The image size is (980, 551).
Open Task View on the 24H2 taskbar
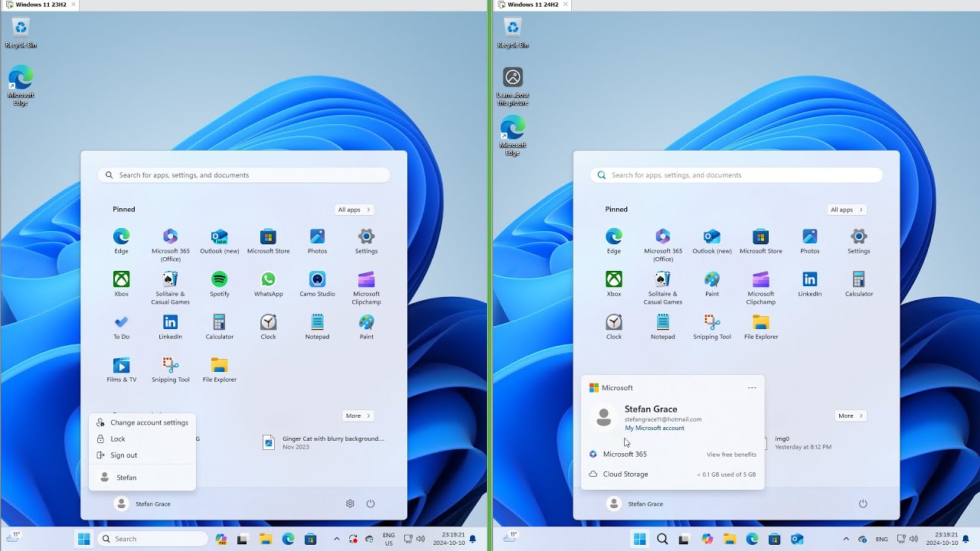(x=684, y=539)
